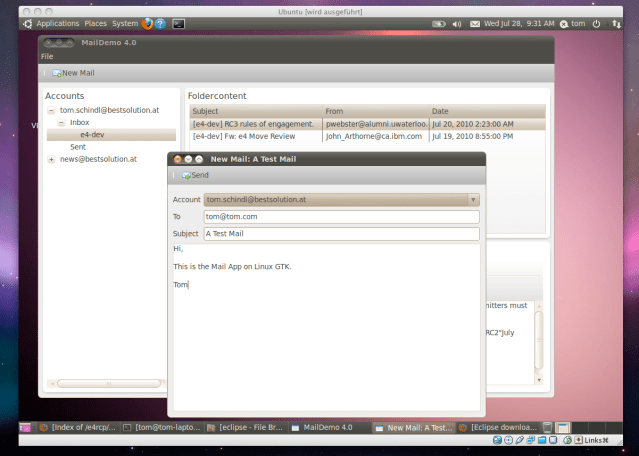The image size is (639, 456).
Task: Click the battery indicator icon
Action: pyautogui.click(x=437, y=23)
